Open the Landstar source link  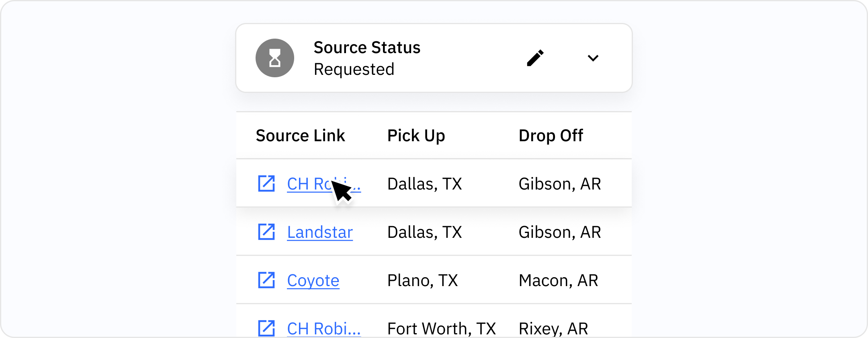pos(320,232)
